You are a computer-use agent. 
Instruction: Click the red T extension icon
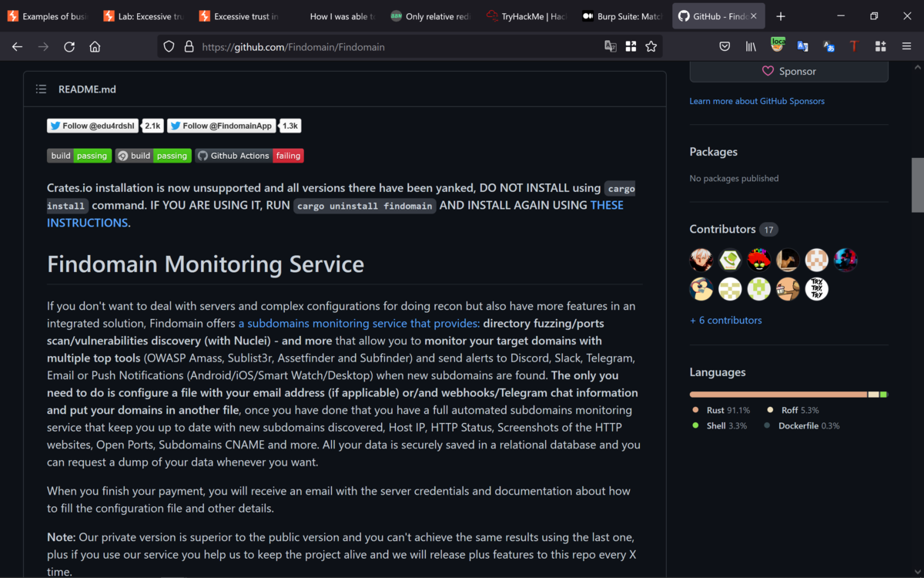pyautogui.click(x=854, y=46)
